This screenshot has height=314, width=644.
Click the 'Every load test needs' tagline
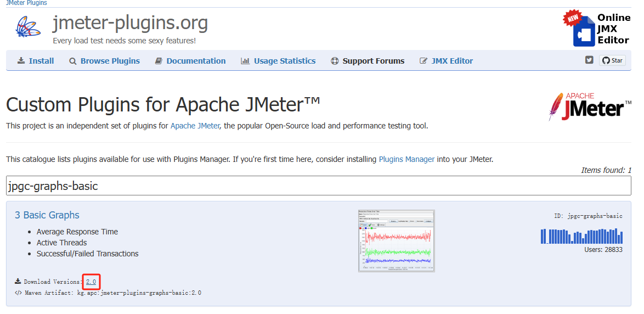click(125, 41)
